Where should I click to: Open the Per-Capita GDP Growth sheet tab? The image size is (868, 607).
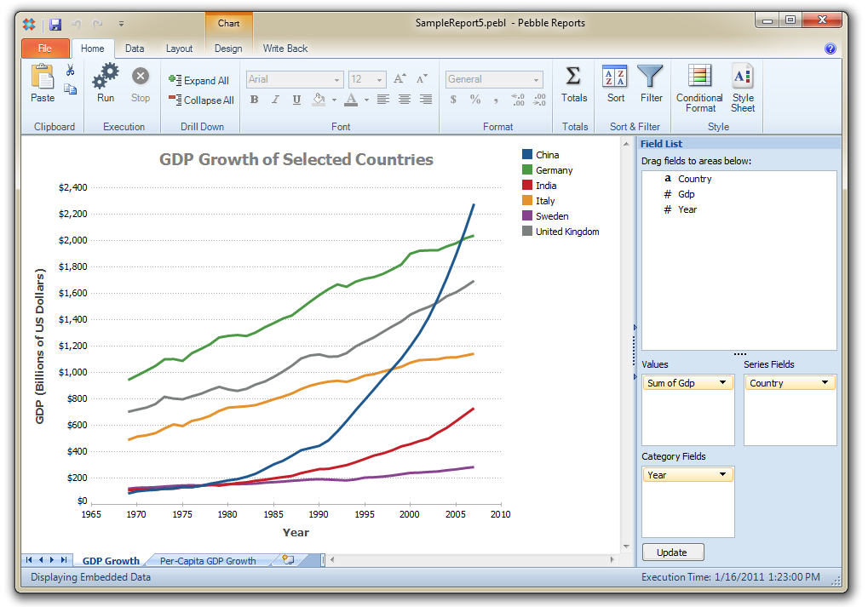(x=208, y=561)
